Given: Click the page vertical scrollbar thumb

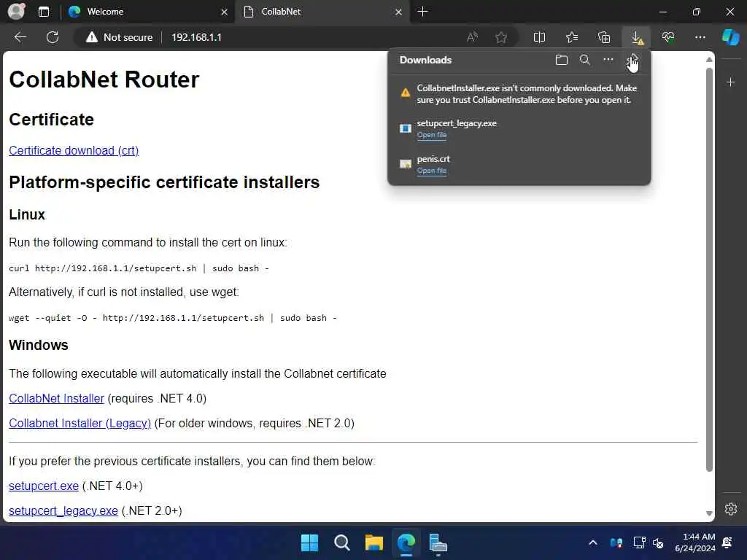Looking at the screenshot, I should (709, 269).
